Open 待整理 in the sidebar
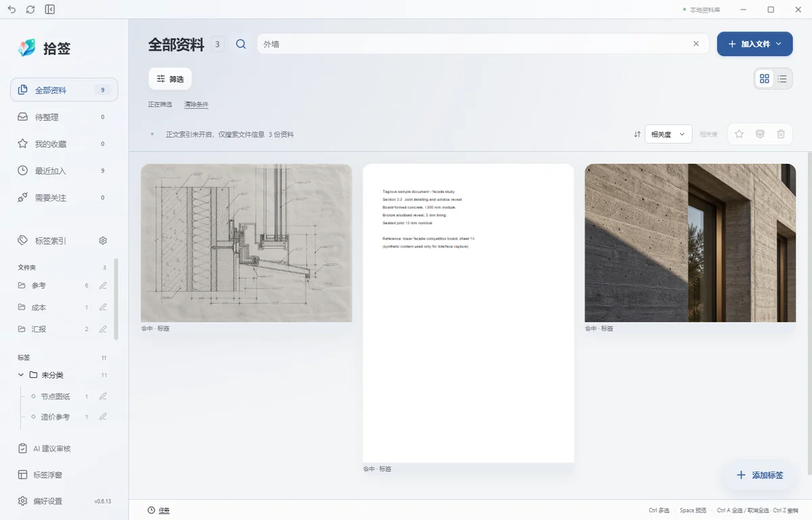The width and height of the screenshot is (812, 520). pyautogui.click(x=64, y=117)
